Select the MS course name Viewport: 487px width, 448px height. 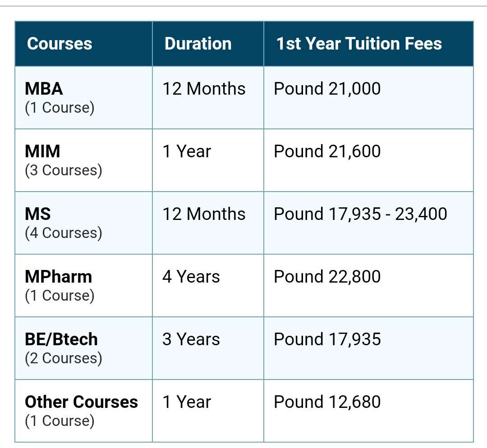click(38, 214)
